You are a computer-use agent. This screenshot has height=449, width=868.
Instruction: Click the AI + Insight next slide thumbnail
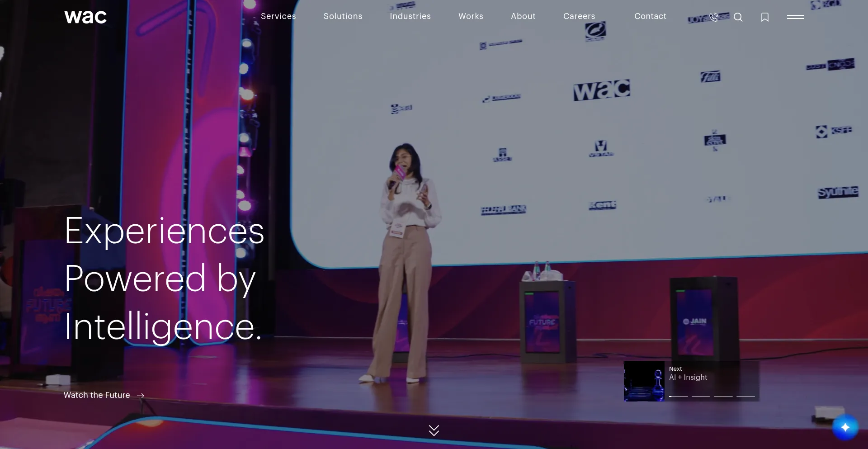coord(644,381)
